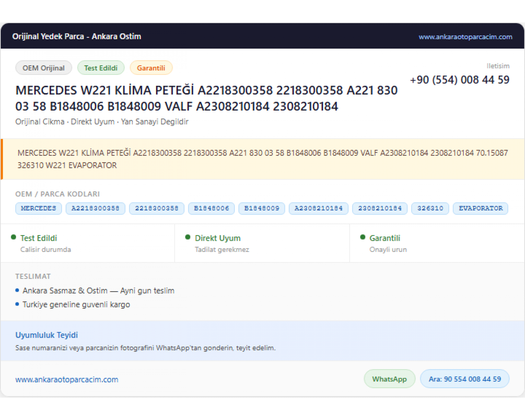Click the 2308210184 code tag
This screenshot has width=525, height=420.
[x=380, y=208]
